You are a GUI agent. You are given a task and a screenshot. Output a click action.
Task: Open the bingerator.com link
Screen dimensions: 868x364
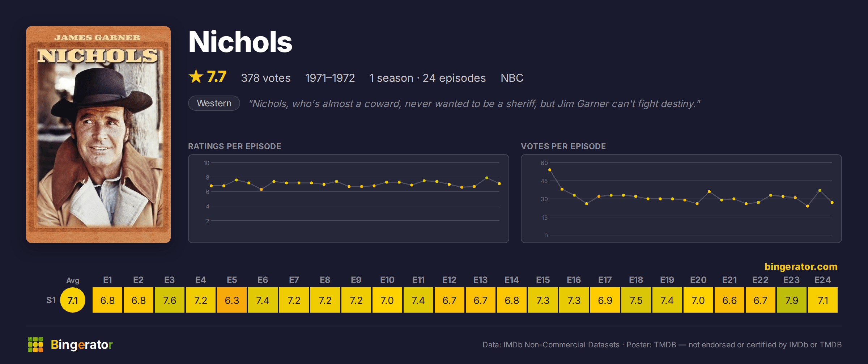[801, 267]
